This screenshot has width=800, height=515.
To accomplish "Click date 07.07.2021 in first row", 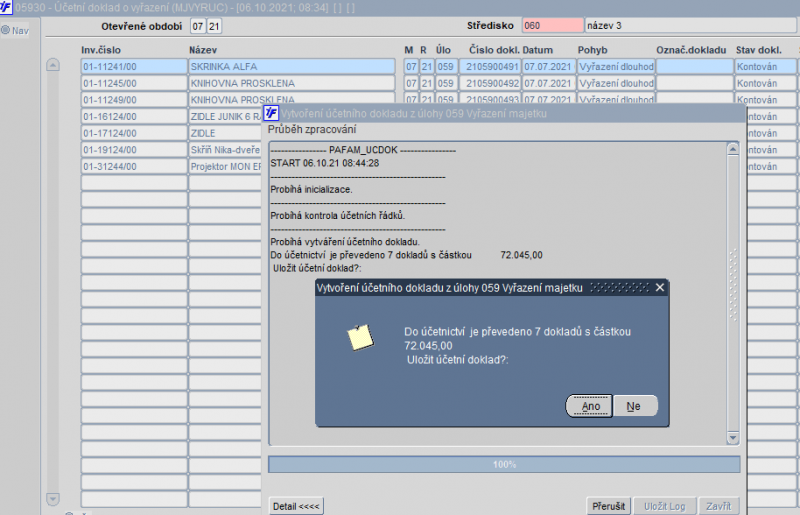I will pyautogui.click(x=548, y=66).
